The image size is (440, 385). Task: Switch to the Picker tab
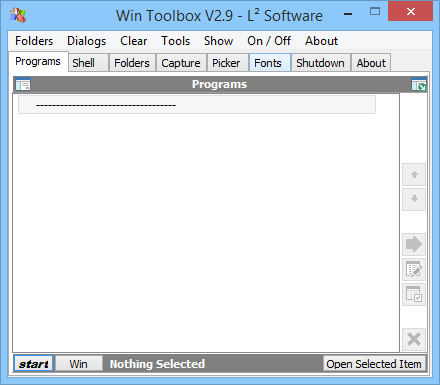227,63
